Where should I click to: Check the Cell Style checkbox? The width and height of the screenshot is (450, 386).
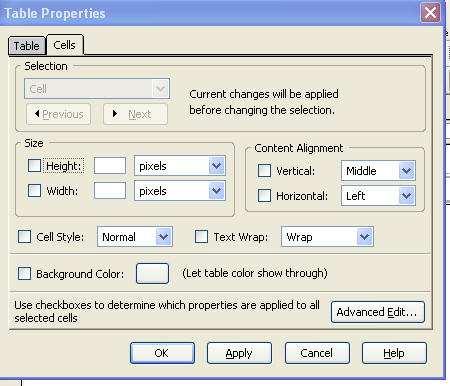point(25,237)
